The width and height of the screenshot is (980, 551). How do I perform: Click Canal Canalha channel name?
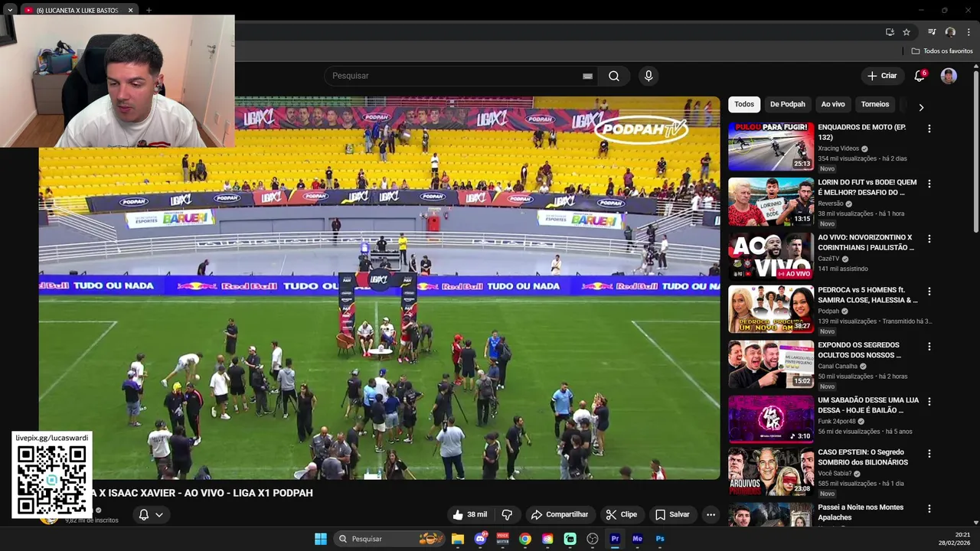[838, 366]
